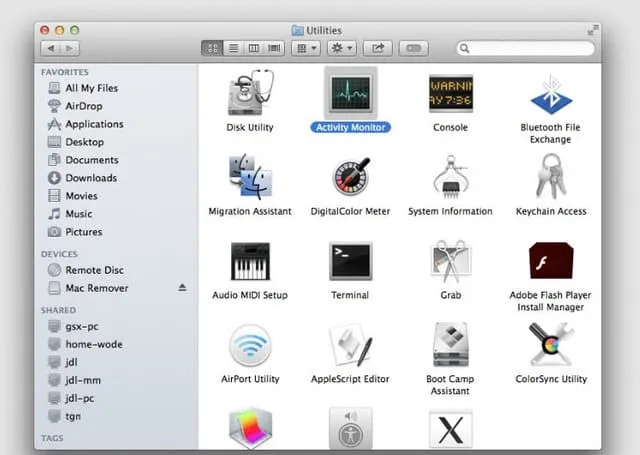Open the gear Action menu
Screen dimensions: 640x455
(x=342, y=48)
